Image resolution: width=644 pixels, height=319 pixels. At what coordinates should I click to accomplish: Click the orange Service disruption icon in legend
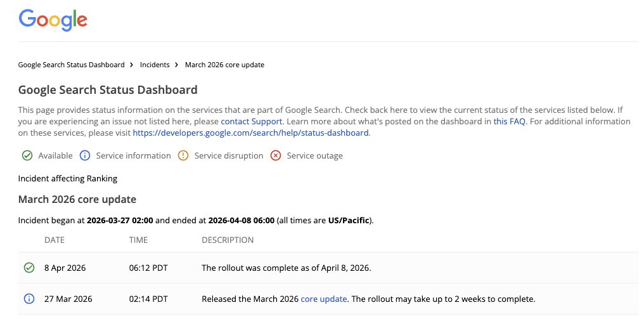point(183,156)
